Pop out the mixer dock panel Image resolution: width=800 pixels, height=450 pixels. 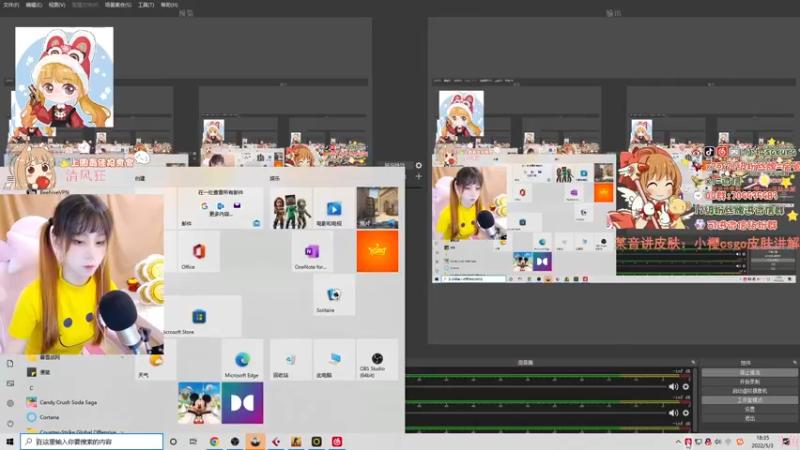pyautogui.click(x=693, y=362)
